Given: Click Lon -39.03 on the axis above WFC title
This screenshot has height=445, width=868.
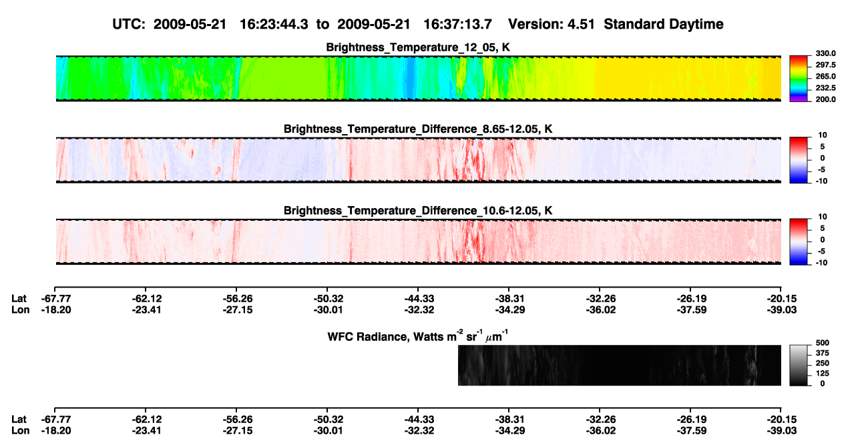Looking at the screenshot, I should [781, 309].
